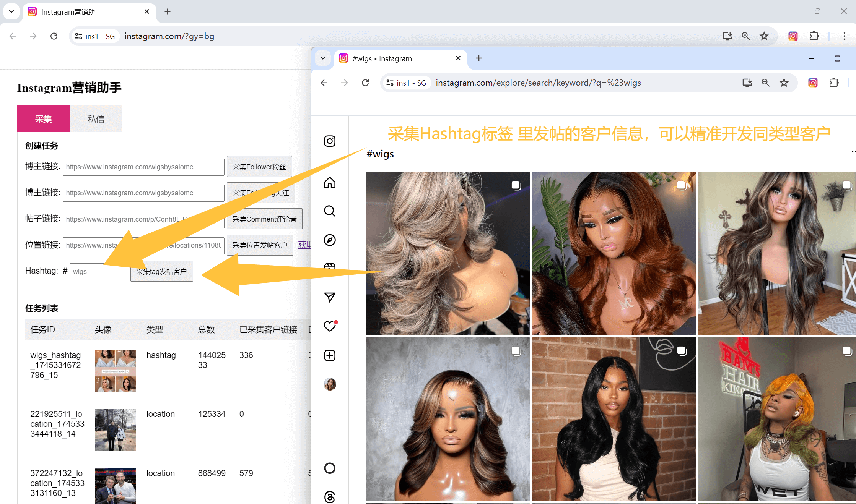Open profile avatar in Instagram sidebar
Screen dimensions: 856x504
330,384
